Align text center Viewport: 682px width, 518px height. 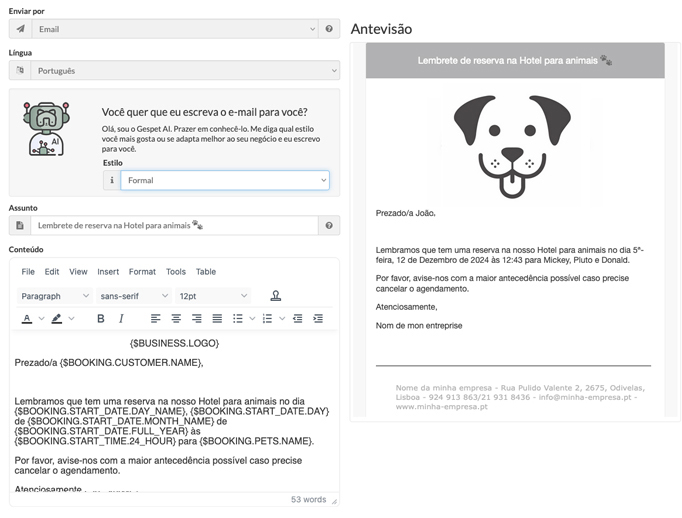176,318
